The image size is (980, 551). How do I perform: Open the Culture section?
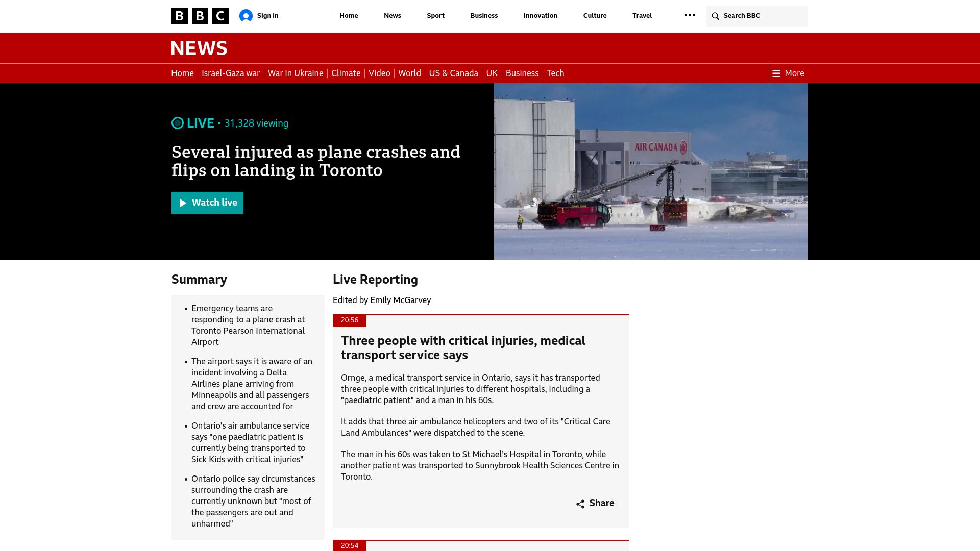click(595, 16)
